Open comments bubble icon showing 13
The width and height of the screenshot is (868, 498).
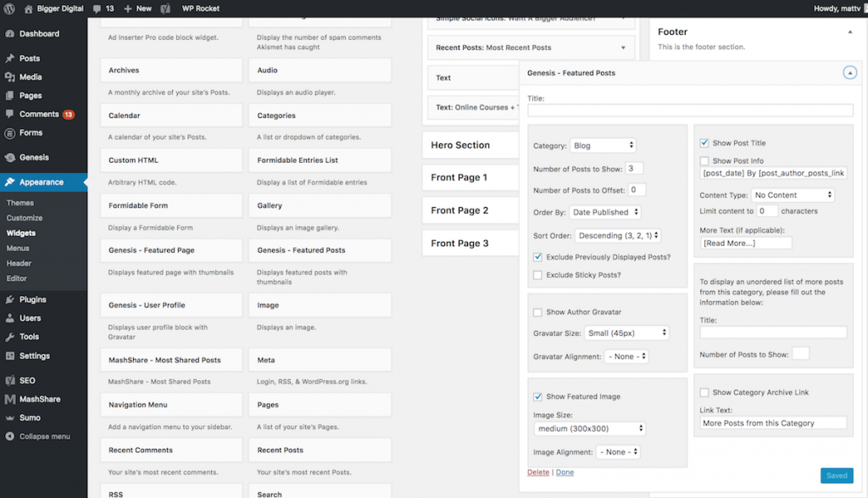[x=97, y=8]
